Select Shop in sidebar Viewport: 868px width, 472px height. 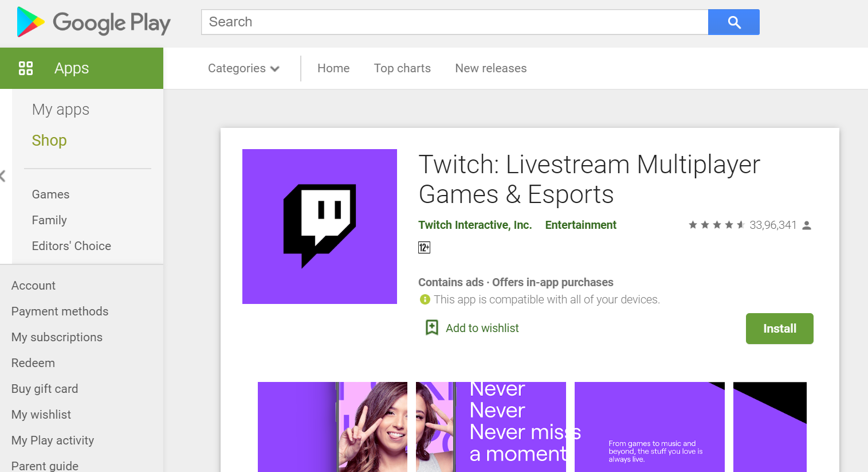tap(49, 141)
